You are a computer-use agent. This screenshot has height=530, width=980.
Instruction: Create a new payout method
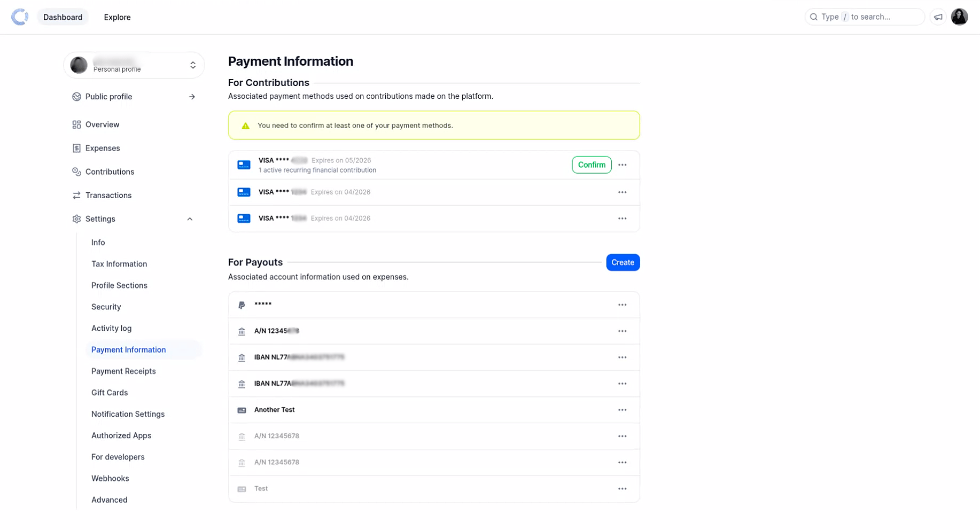pyautogui.click(x=623, y=262)
